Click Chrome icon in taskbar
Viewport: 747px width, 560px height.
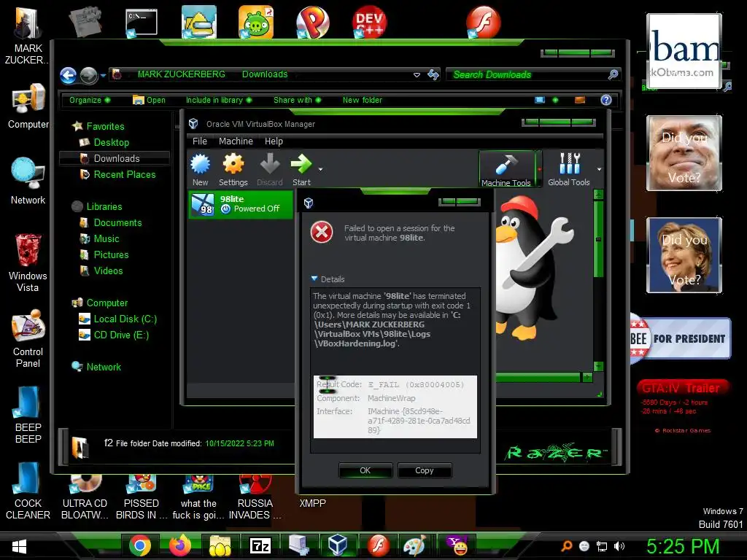[139, 545]
